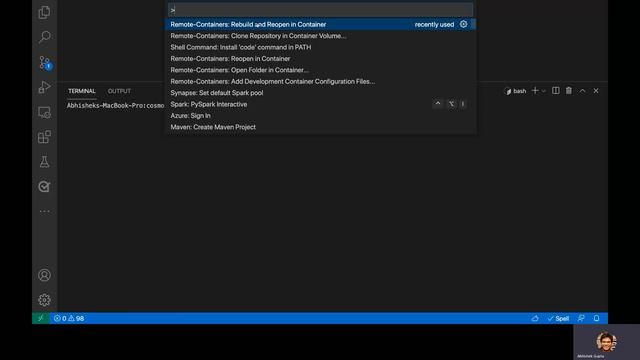This screenshot has width=640, height=360.
Task: Open the Manage gear in activity bar
Action: (x=44, y=300)
